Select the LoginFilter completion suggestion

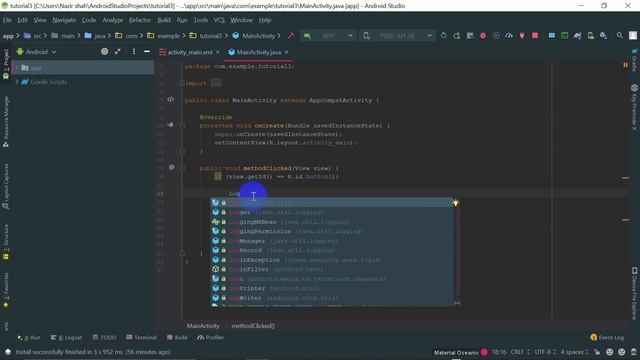332,269
